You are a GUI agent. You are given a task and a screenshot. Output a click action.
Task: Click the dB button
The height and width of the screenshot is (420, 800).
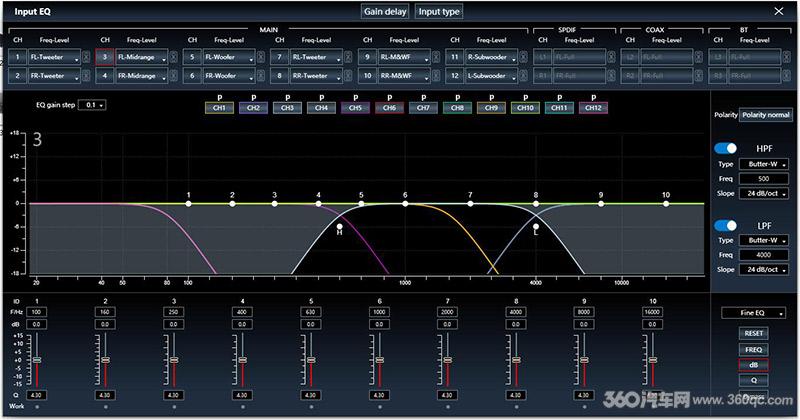point(754,365)
